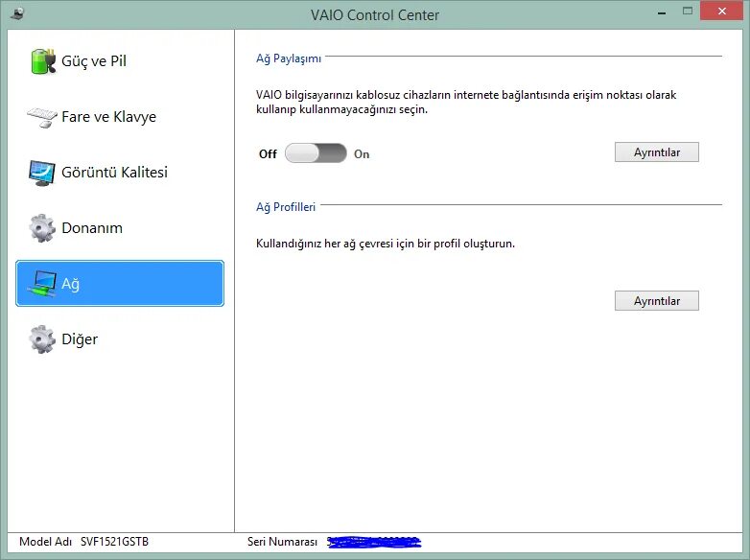750x560 pixels.
Task: Click the On label beside the switch
Action: point(362,154)
